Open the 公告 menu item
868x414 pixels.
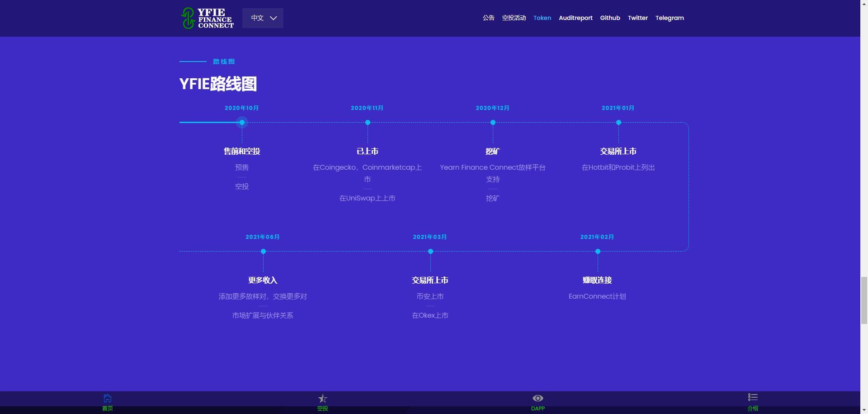pos(488,18)
